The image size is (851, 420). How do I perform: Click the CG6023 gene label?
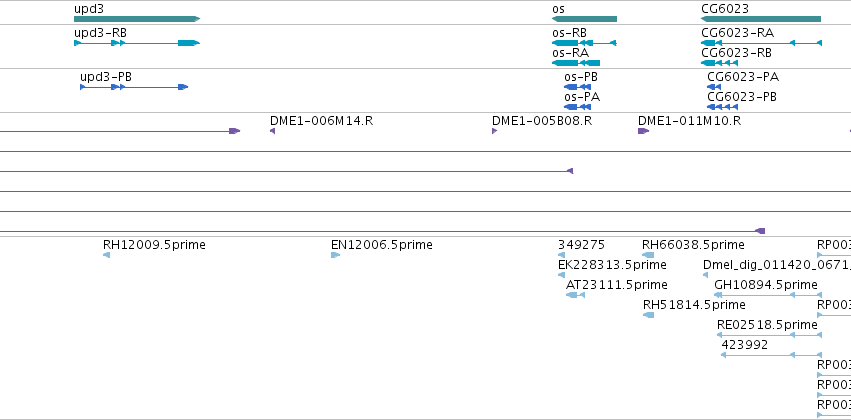(725, 9)
